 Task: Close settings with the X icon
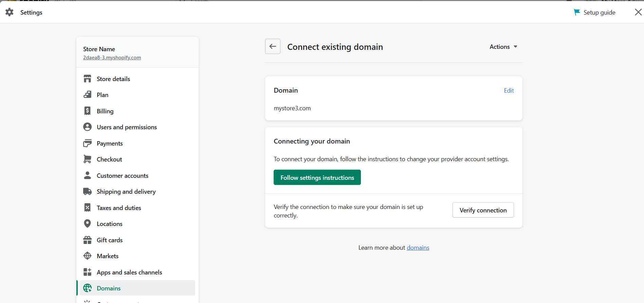[638, 12]
